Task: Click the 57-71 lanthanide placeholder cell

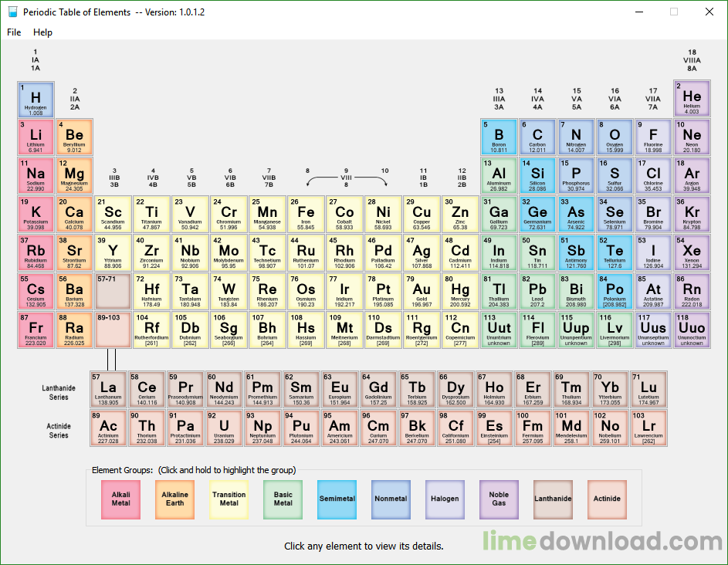Action: coord(113,292)
